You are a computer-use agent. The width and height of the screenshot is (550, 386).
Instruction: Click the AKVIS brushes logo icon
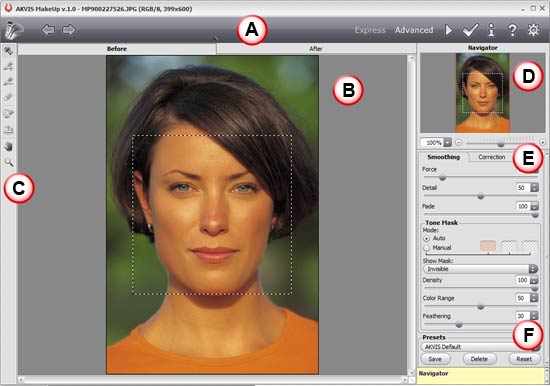(x=14, y=31)
